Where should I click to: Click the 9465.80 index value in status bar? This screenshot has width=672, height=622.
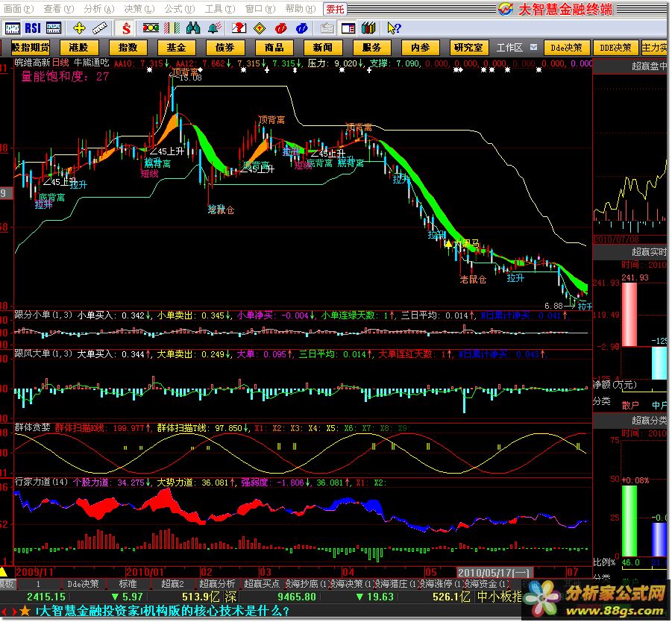(x=297, y=597)
